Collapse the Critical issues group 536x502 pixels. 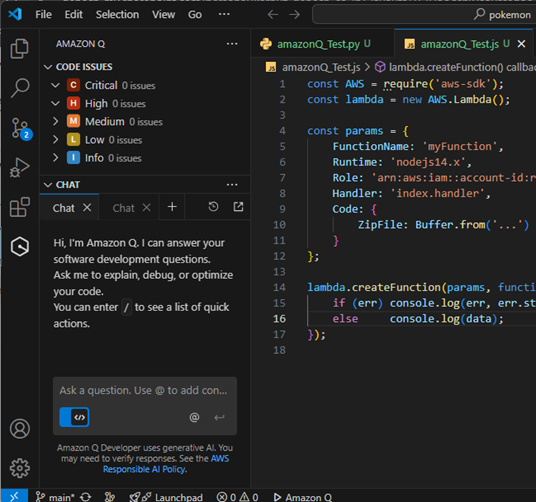[55, 85]
